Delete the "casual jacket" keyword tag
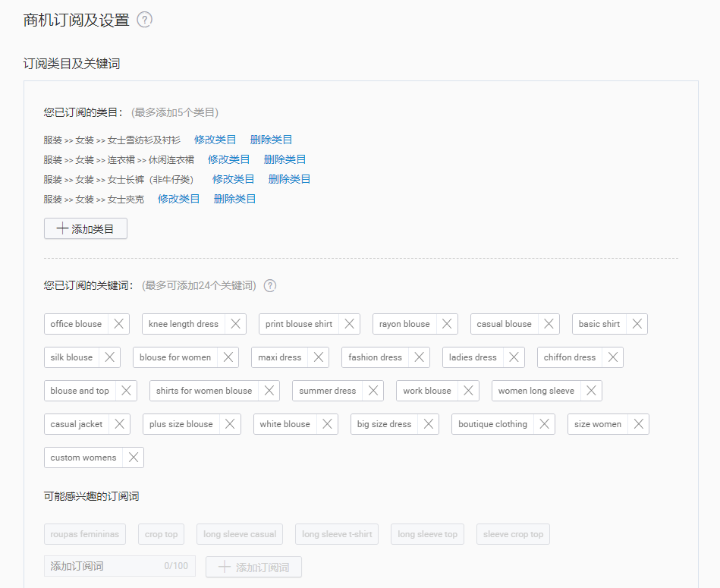Viewport: 720px width, 588px height. coord(119,424)
